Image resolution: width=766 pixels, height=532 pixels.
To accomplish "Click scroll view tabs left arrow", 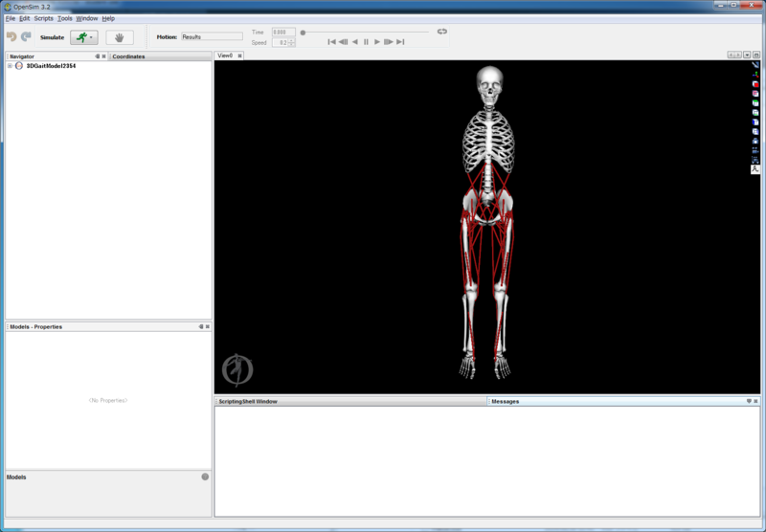I will pyautogui.click(x=731, y=55).
